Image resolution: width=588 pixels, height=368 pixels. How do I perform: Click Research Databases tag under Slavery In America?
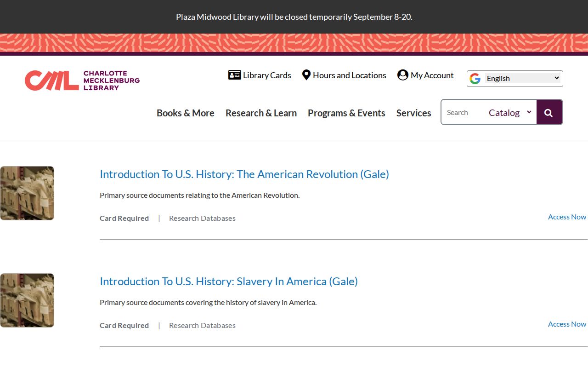tap(202, 326)
